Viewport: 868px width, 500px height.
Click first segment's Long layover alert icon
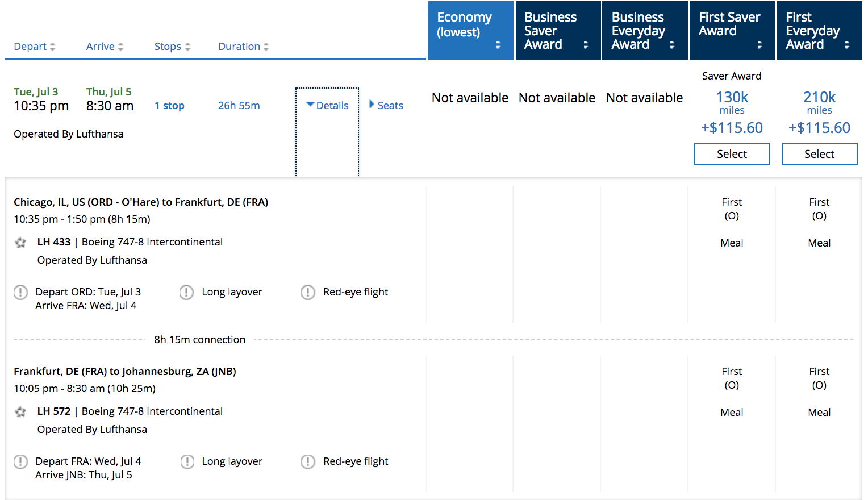click(186, 293)
